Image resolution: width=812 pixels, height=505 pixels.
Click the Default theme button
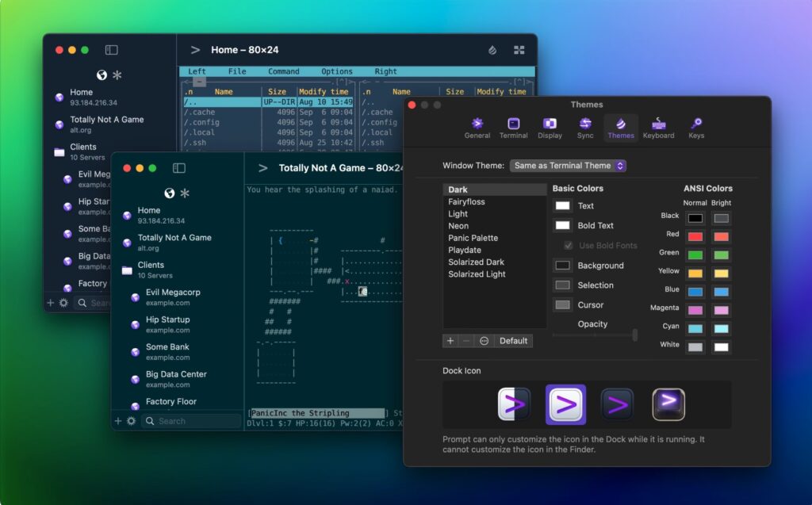pyautogui.click(x=513, y=340)
